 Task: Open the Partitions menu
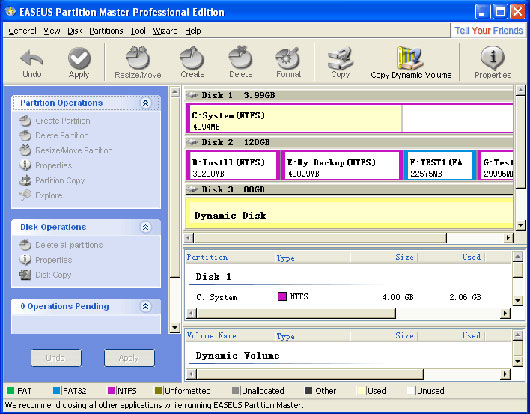pos(106,31)
